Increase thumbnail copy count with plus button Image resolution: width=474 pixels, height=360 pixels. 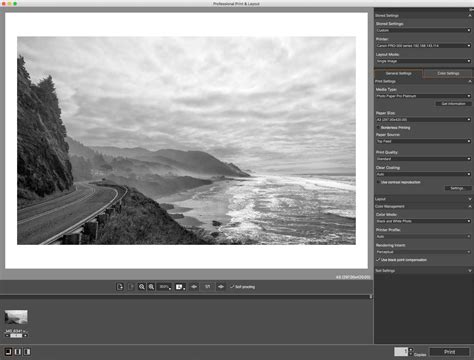[x=25, y=335]
